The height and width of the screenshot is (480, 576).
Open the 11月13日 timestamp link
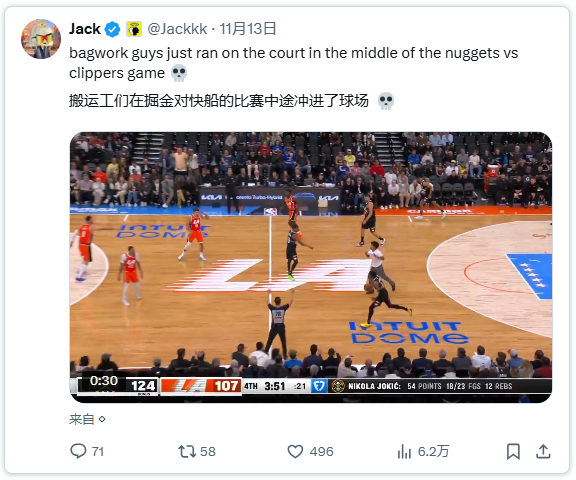(248, 29)
